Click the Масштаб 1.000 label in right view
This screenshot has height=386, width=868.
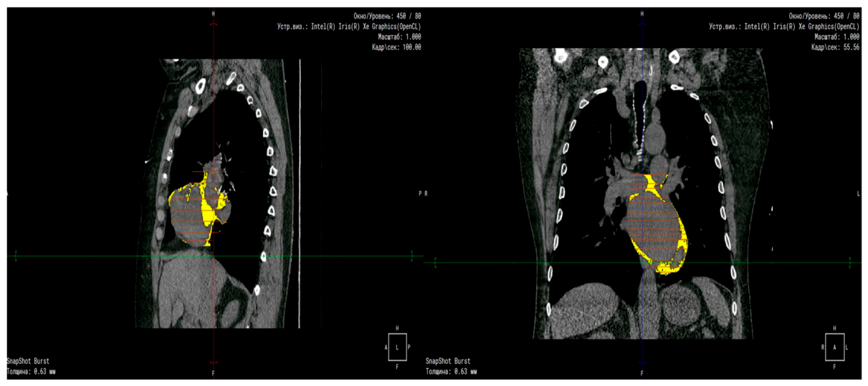click(x=836, y=37)
